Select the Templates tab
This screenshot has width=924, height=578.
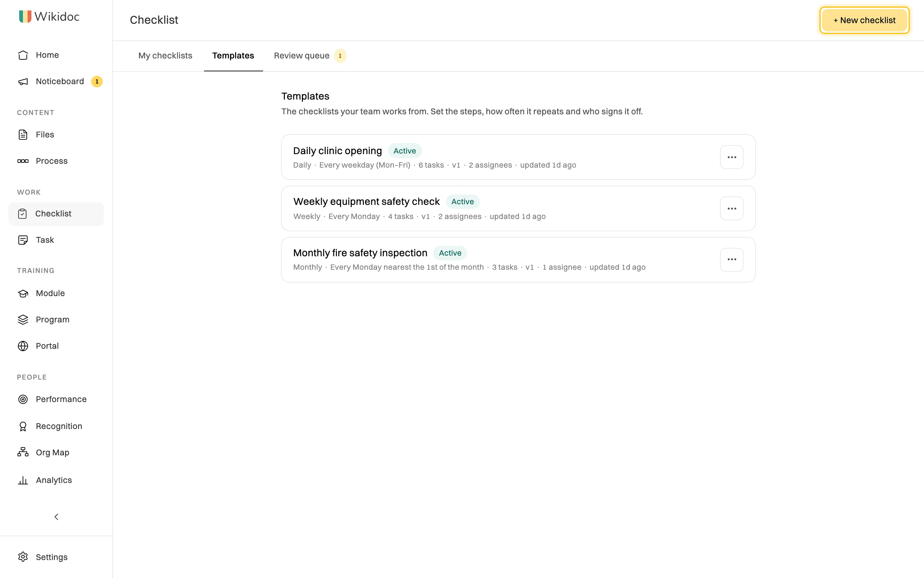[233, 56]
